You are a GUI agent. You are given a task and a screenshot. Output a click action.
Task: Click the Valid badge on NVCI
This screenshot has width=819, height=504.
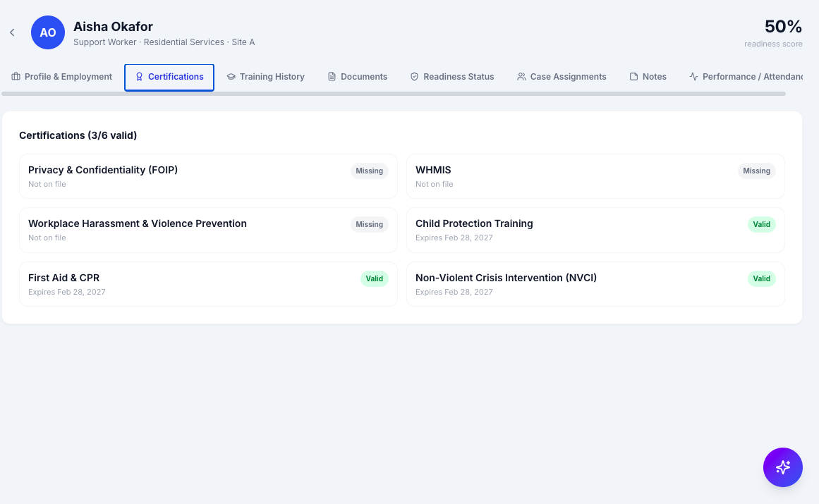tap(762, 278)
